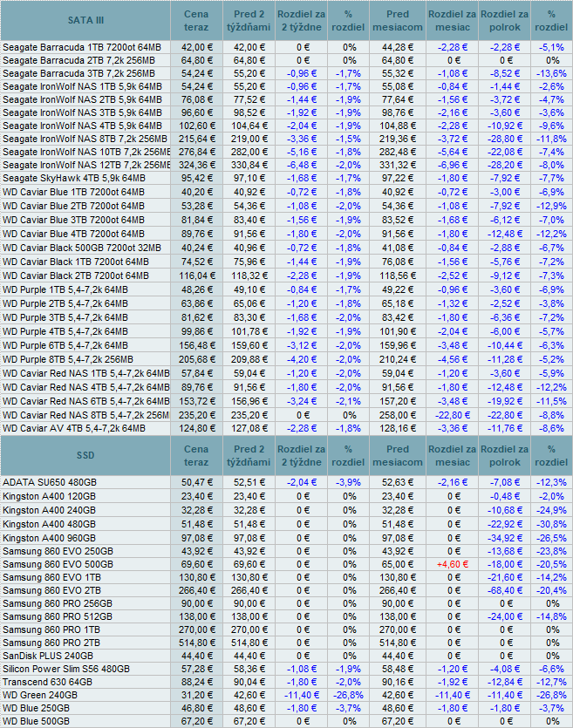Viewport: 573px width, 728px height.
Task: Click Kingston A400 120GB product name
Action: 49,496
